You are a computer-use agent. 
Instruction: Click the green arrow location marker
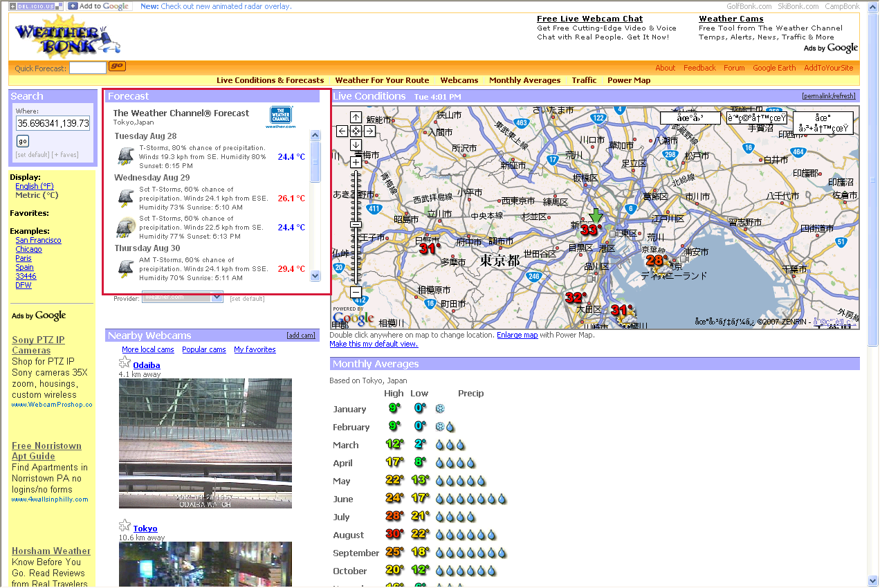596,215
